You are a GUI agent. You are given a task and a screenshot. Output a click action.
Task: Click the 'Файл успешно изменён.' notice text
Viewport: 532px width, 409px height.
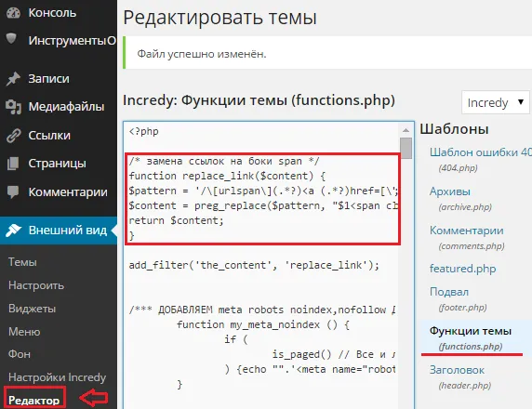point(202,54)
